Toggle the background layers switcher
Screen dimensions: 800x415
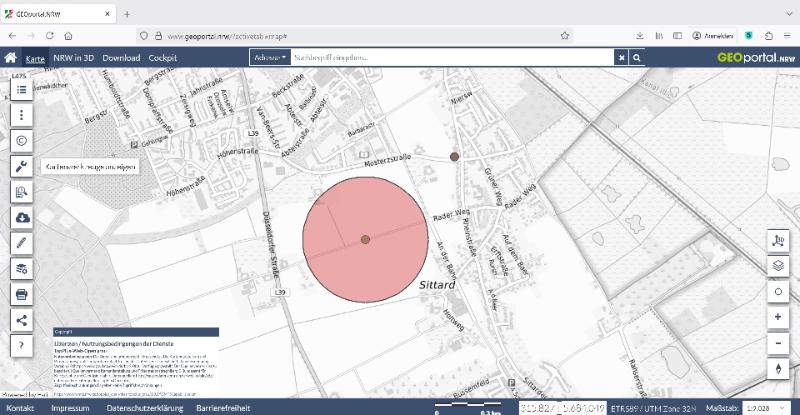pyautogui.click(x=778, y=266)
